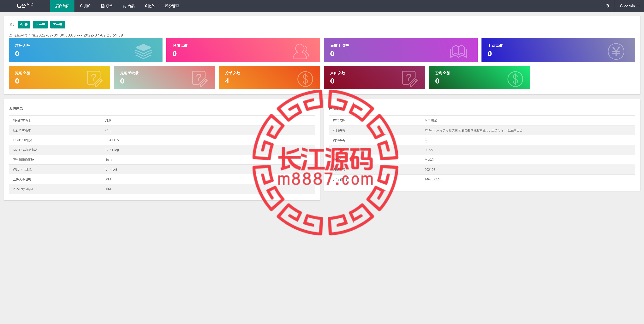Click the 抢单次数 value 4

coord(227,81)
